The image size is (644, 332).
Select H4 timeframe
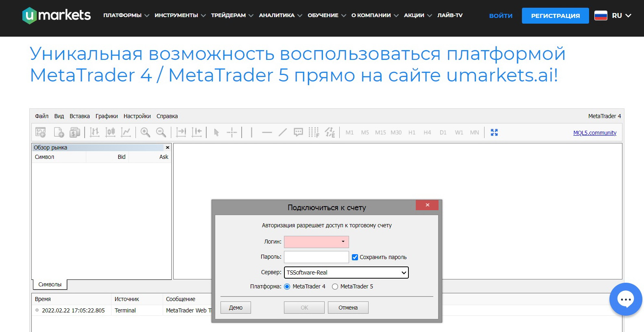pos(427,132)
